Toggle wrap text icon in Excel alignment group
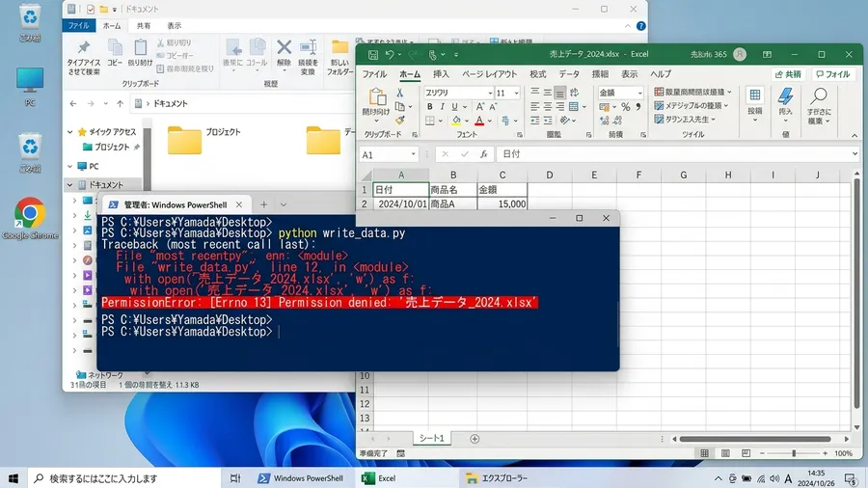Image resolution: width=868 pixels, height=488 pixels. 574,93
